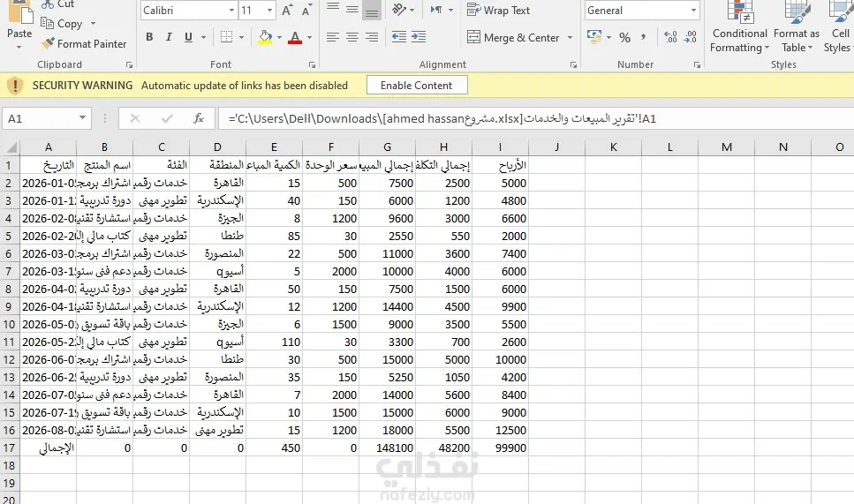The height and width of the screenshot is (504, 854).
Task: Click the security warning shield icon
Action: click(15, 86)
